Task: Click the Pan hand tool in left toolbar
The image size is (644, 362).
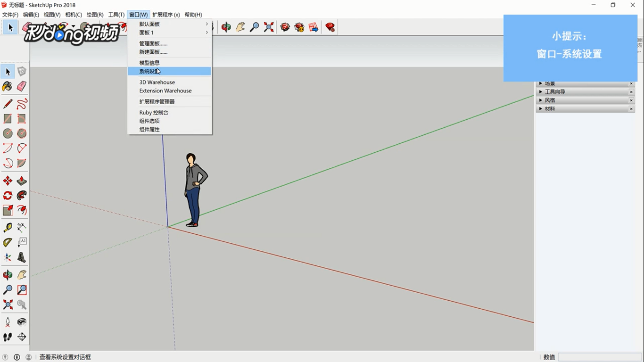Action: [x=22, y=275]
